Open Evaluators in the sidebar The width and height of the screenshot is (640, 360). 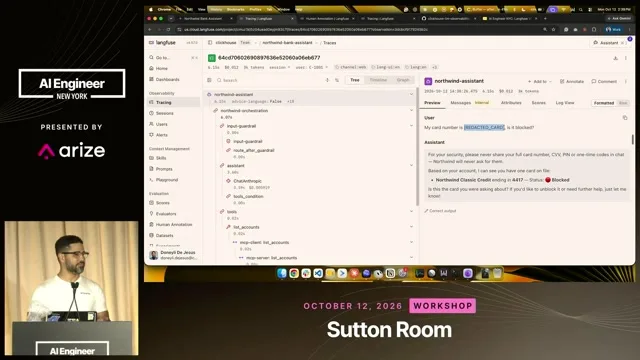tap(166, 214)
